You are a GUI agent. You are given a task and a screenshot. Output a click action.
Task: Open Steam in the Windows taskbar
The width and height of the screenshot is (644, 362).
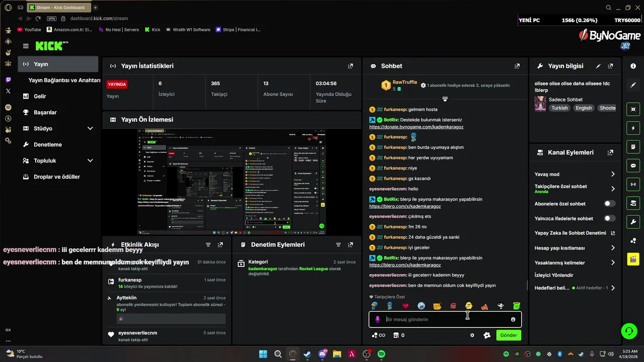click(307, 354)
